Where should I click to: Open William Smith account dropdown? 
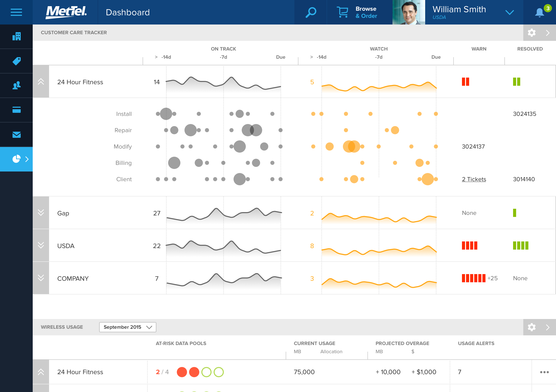coord(509,12)
